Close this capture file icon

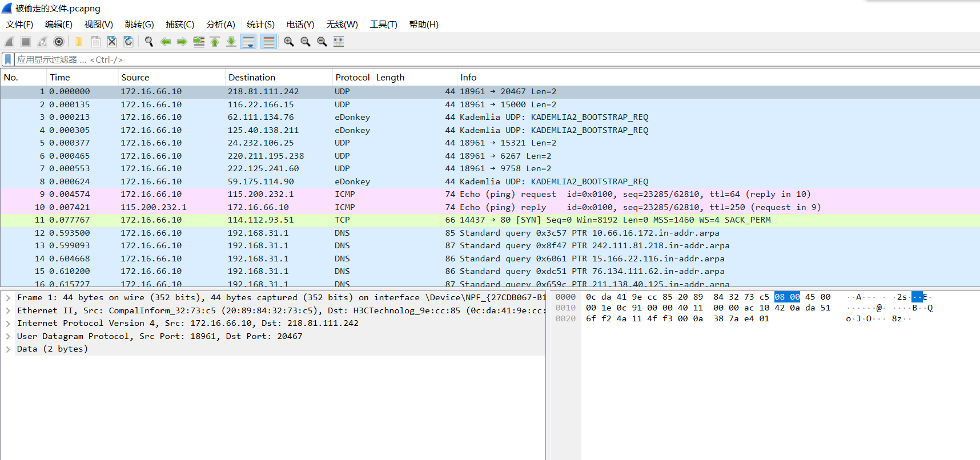point(112,42)
